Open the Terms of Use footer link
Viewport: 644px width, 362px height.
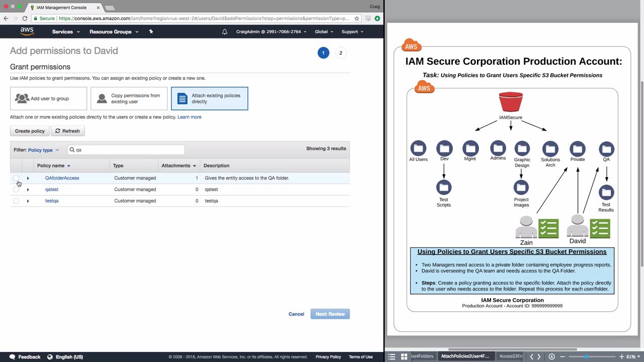(x=361, y=357)
